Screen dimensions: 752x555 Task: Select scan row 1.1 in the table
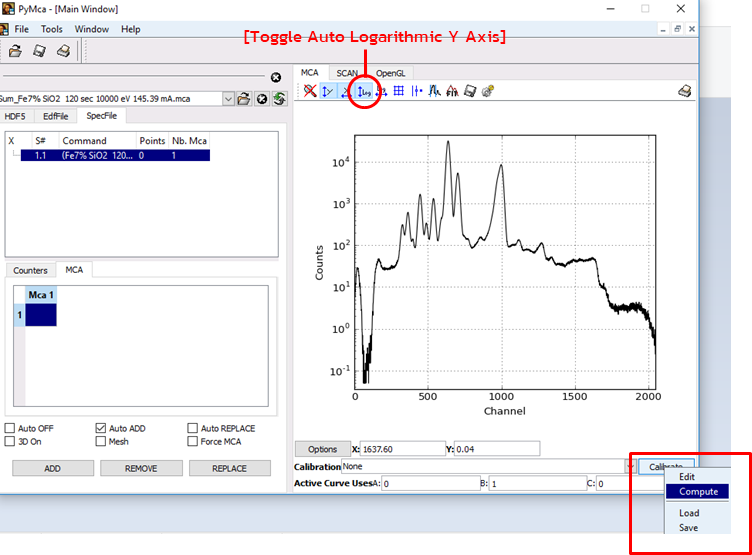point(115,155)
